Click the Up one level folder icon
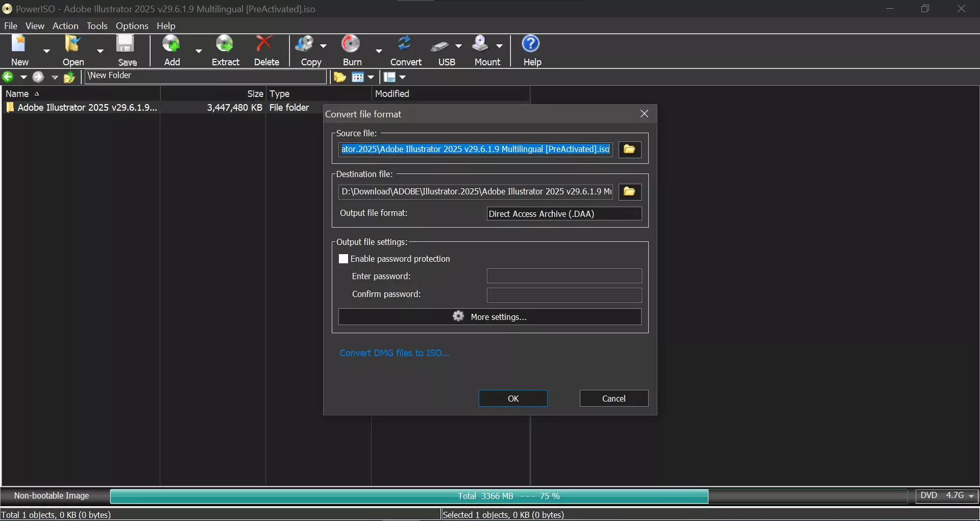 [x=69, y=77]
